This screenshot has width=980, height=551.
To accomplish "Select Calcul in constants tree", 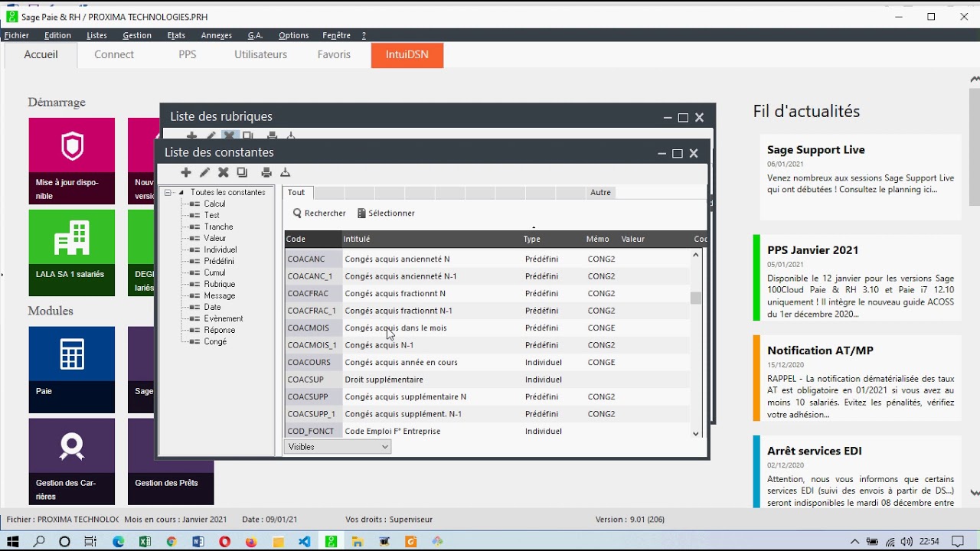I will 214,204.
